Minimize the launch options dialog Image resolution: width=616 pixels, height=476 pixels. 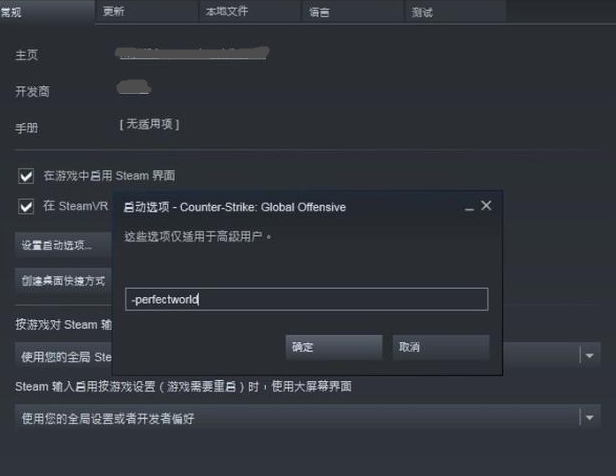pyautogui.click(x=469, y=209)
